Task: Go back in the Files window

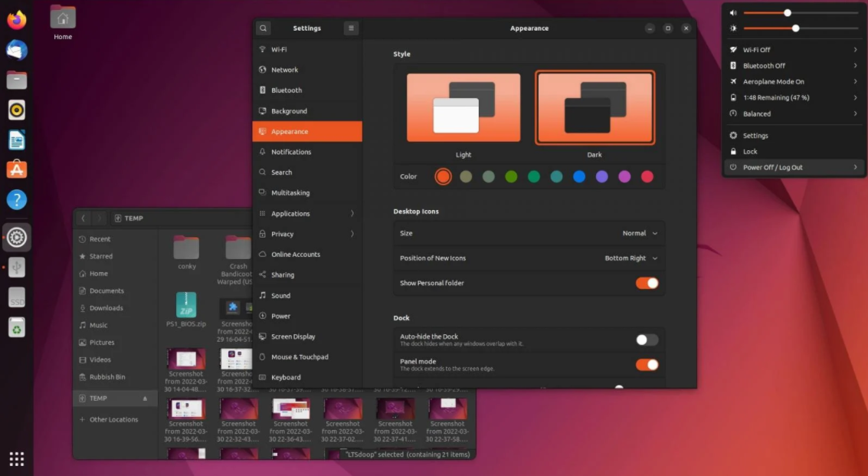Action: coord(83,218)
